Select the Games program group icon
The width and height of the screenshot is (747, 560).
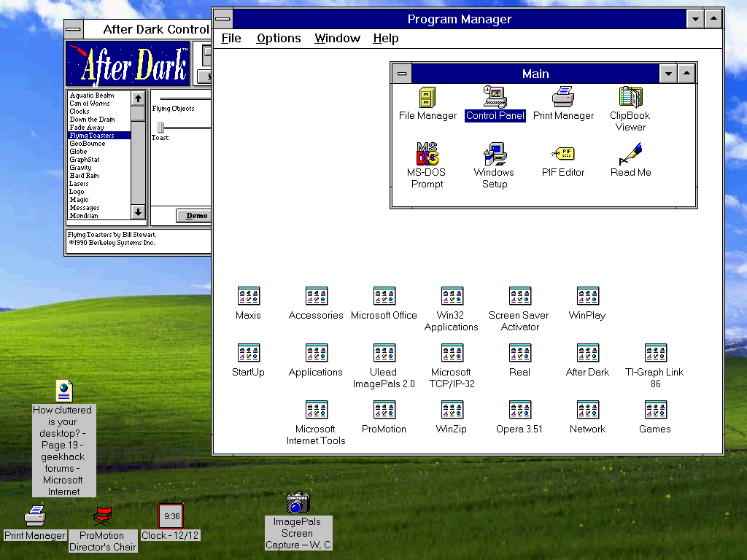(x=655, y=410)
